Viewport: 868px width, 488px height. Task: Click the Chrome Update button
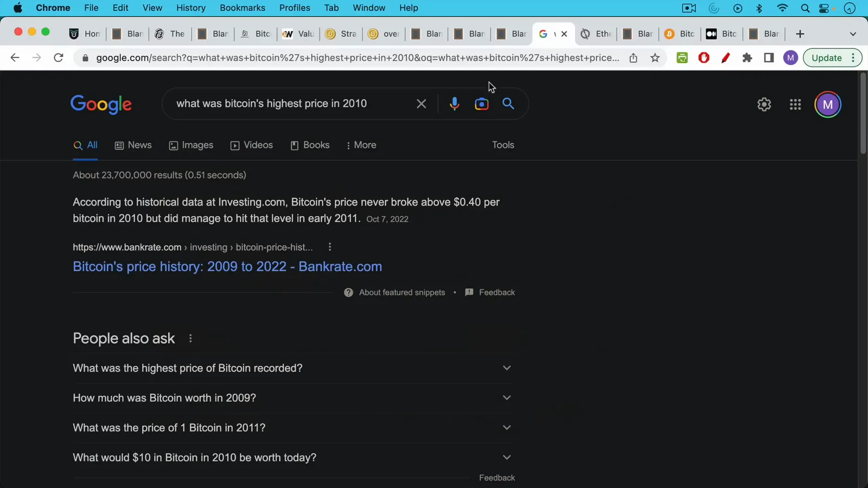click(832, 57)
